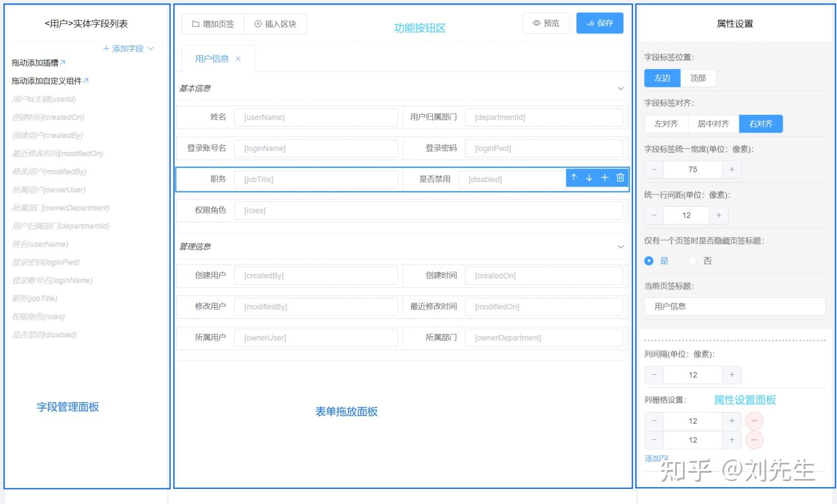Select 是否禁用(disabled) field entry
The height and width of the screenshot is (504, 837).
44,335
